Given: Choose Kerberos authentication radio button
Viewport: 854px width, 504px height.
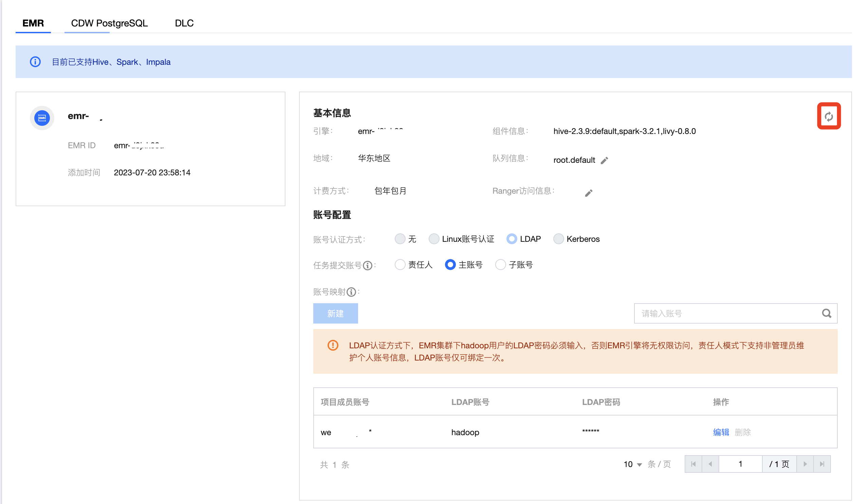Looking at the screenshot, I should 558,239.
